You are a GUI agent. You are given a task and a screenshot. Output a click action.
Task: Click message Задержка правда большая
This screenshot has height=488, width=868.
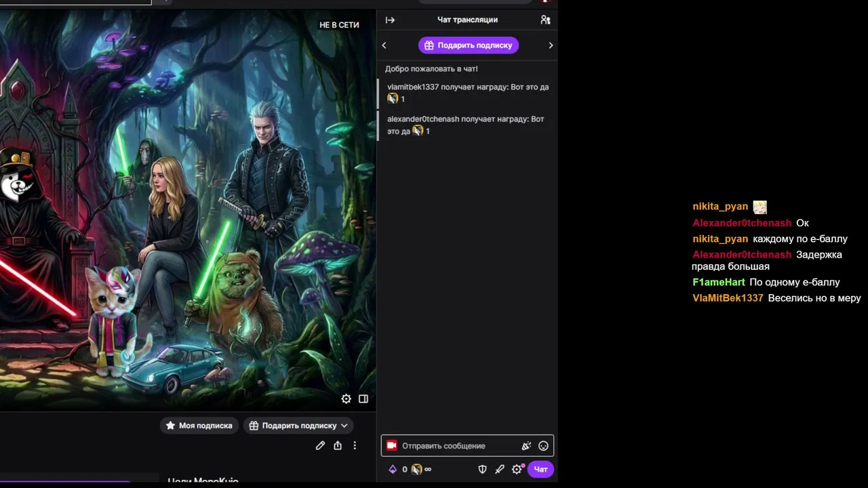[767, 260]
